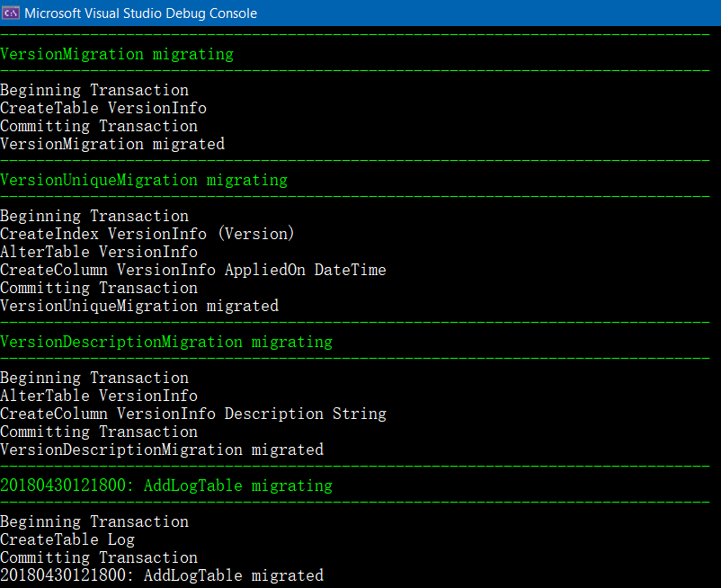Click Beginning Transaction under the VersionMigration header
Image resolution: width=721 pixels, height=588 pixels.
(x=94, y=90)
